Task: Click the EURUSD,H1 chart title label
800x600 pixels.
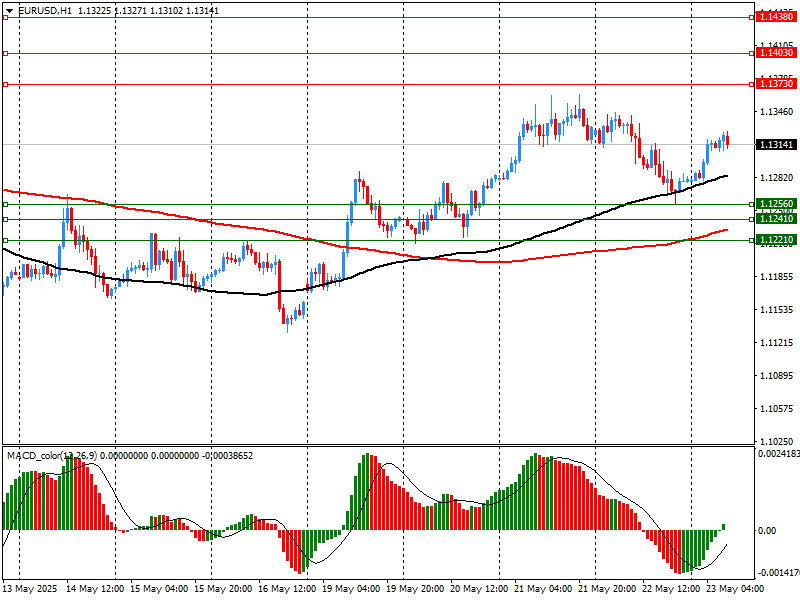Action: (45, 10)
